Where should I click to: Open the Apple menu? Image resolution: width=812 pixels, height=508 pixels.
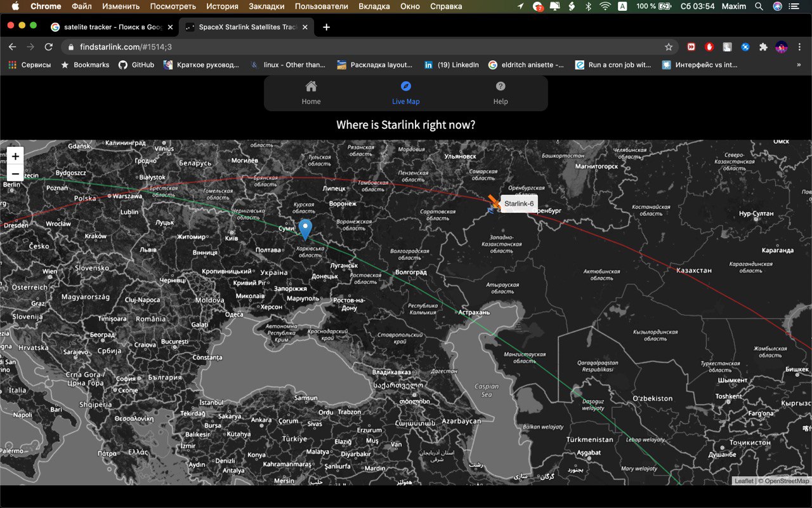point(15,6)
